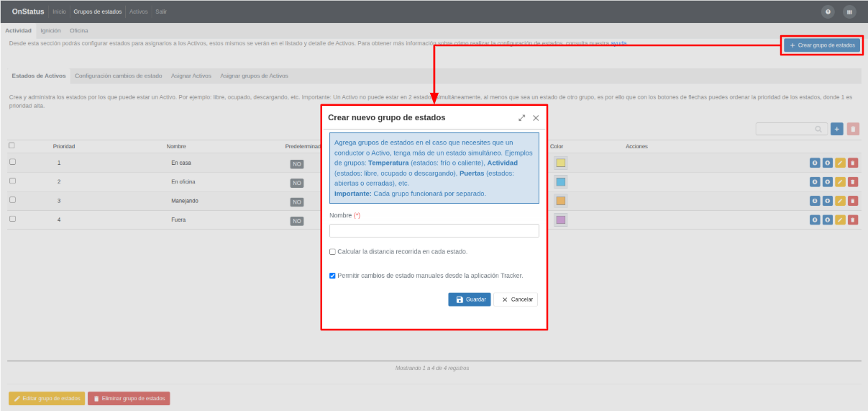The image size is (868, 411).
Task: Toggle NO predeterminado for En oficina
Action: click(297, 183)
